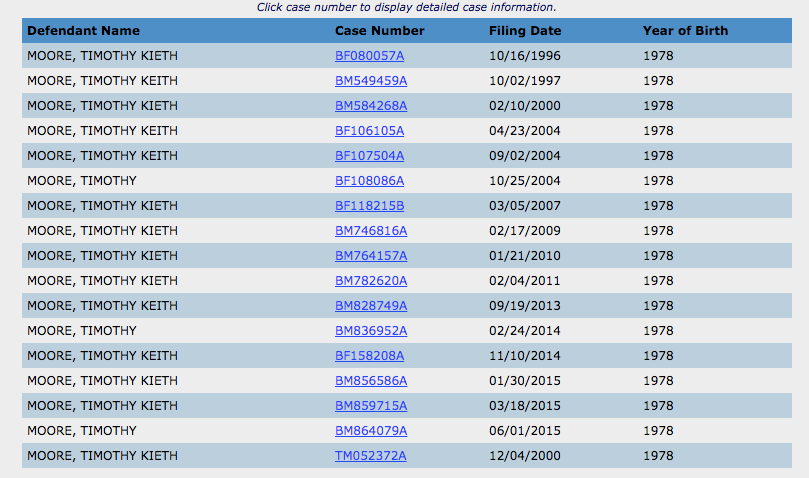Open case number BM828749A
The image size is (809, 478).
pyautogui.click(x=371, y=306)
